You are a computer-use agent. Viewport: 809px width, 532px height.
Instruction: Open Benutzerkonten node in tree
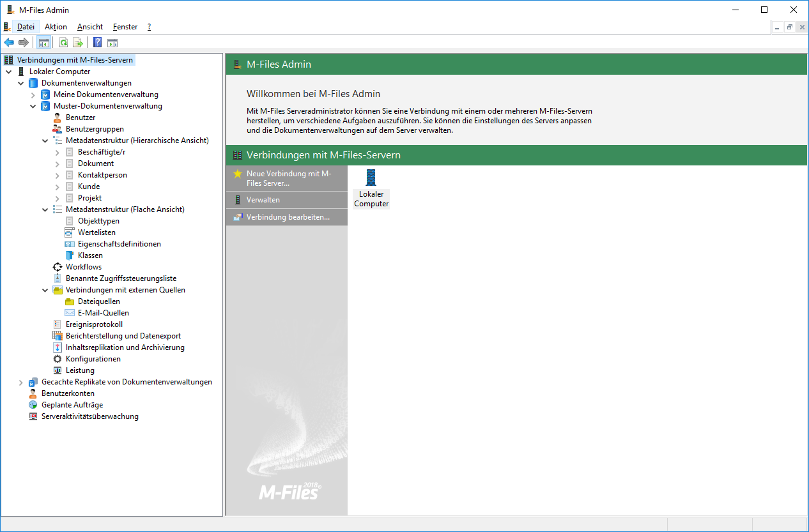pyautogui.click(x=68, y=393)
